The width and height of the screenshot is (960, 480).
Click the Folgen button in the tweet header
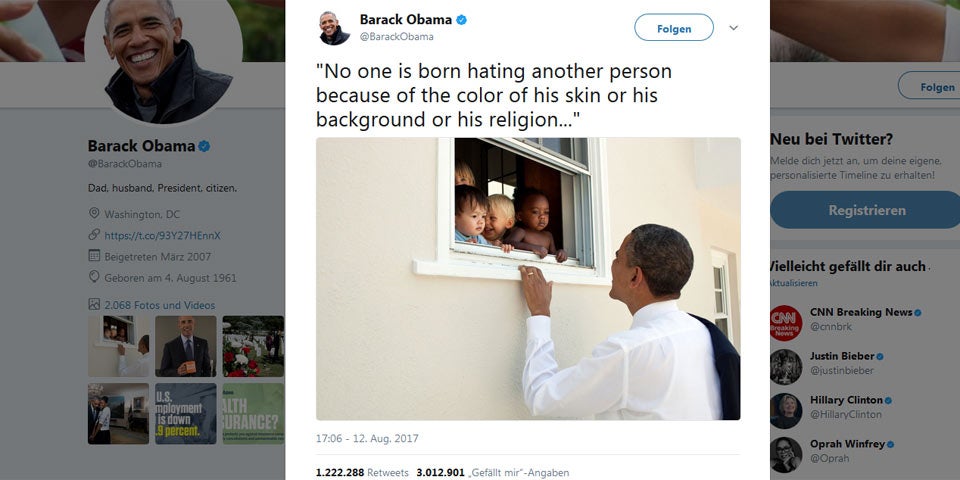pos(673,28)
